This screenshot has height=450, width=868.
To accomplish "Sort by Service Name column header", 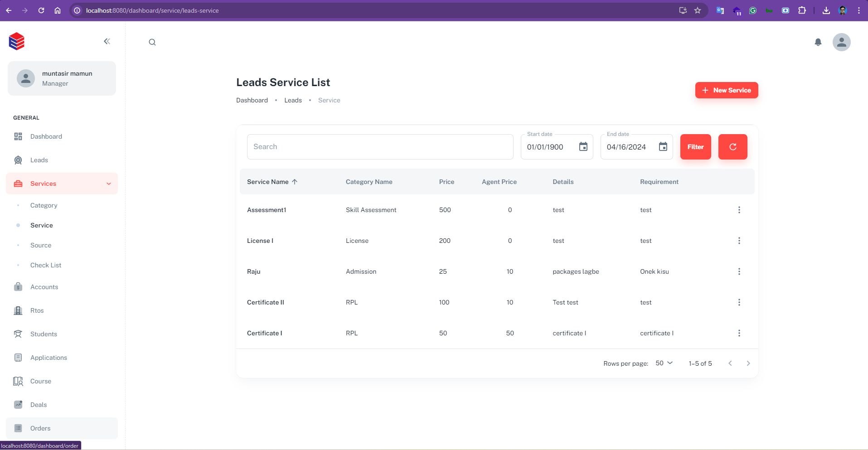I will pos(268,182).
